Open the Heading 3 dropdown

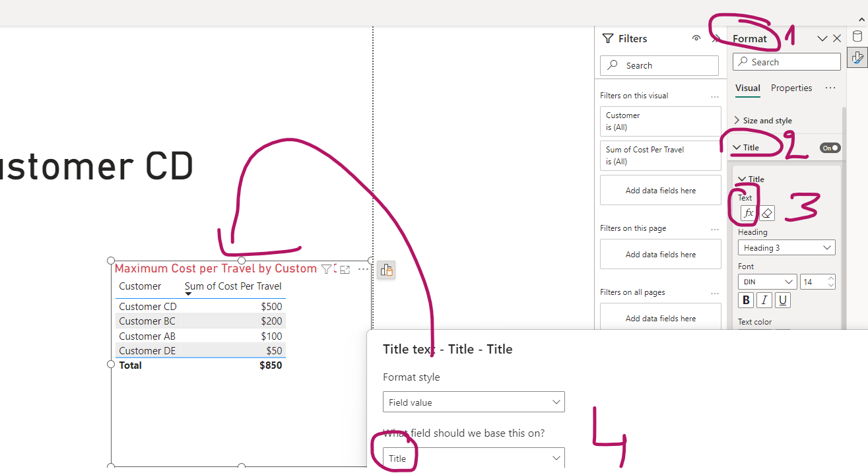coord(787,247)
